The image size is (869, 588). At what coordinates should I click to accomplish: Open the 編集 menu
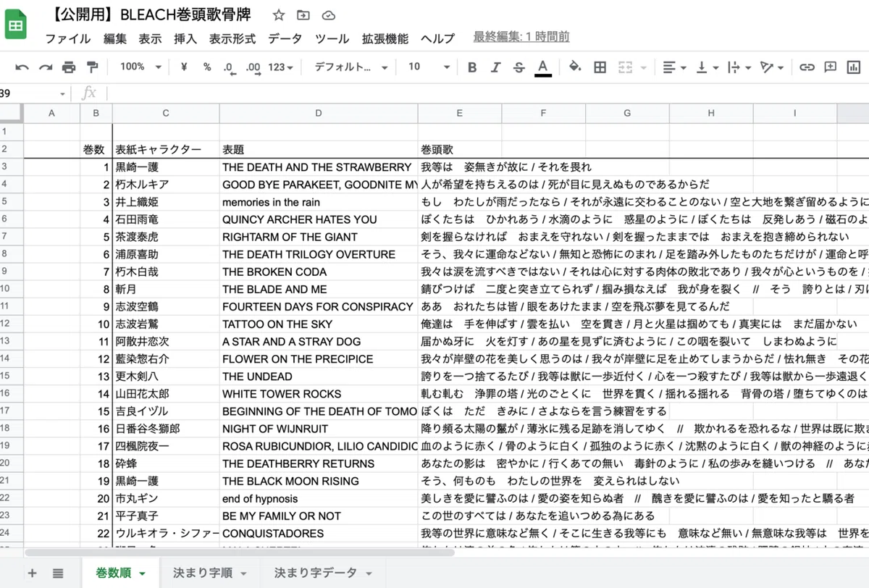115,38
